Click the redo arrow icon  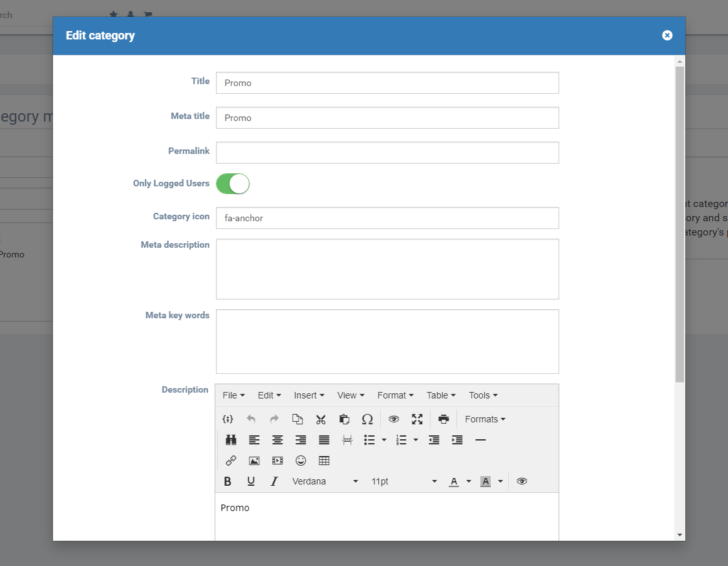pos(274,419)
